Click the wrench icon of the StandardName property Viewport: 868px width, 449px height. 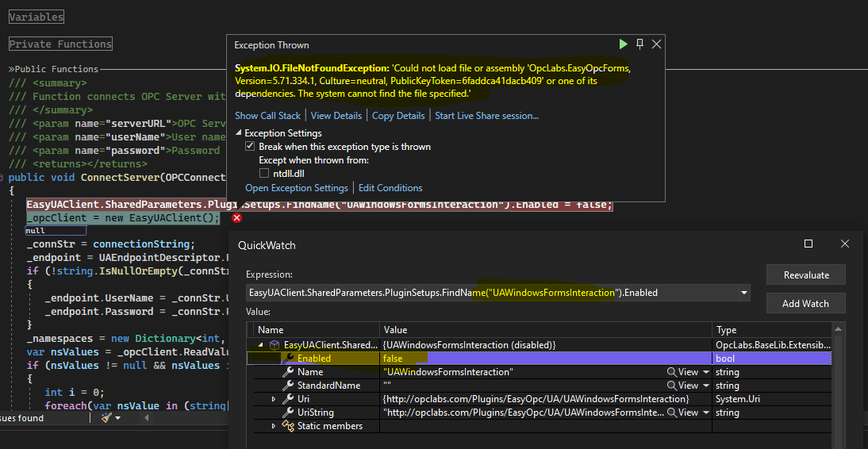tap(288, 386)
